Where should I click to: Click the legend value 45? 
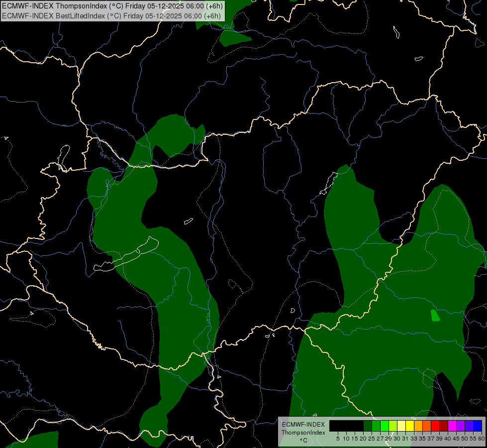point(456,439)
